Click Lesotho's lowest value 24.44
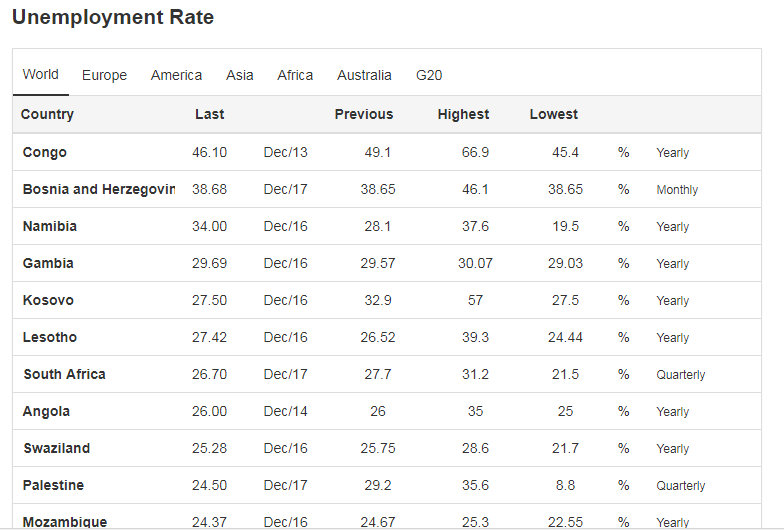Screen dimensions: 784x530 tap(566, 338)
